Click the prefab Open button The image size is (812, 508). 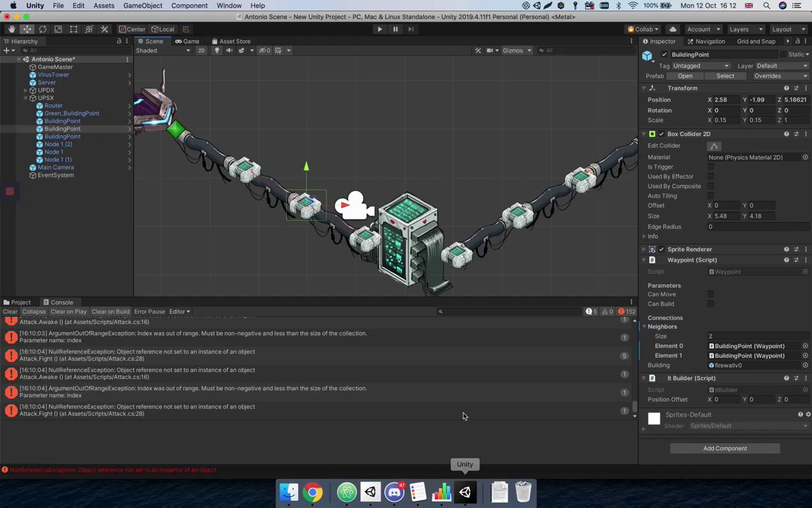pyautogui.click(x=684, y=75)
